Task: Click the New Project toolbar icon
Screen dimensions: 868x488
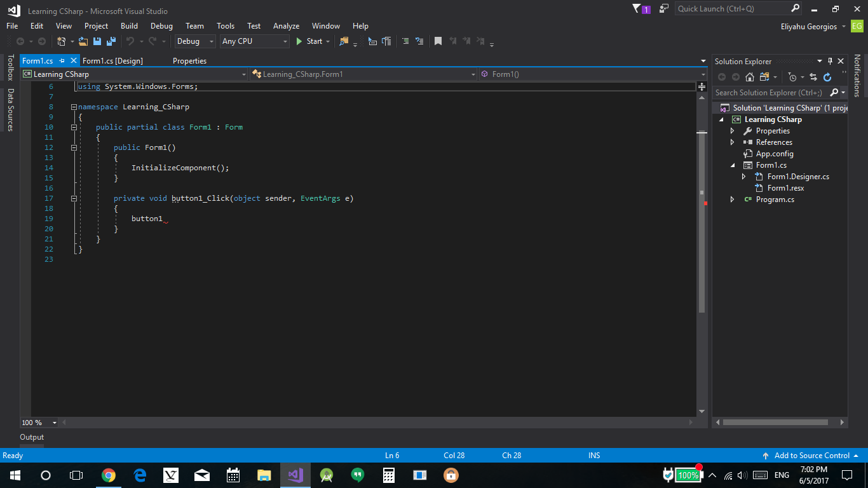Action: (62, 41)
